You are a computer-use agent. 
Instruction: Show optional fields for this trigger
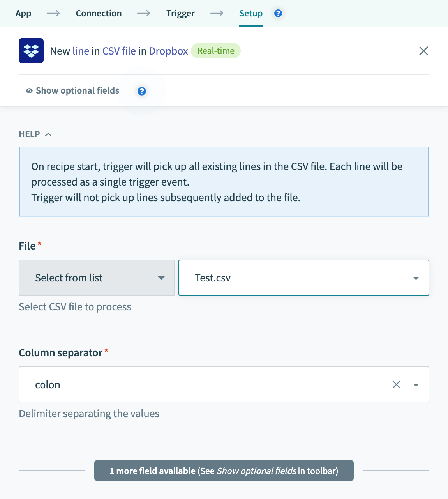[x=77, y=90]
